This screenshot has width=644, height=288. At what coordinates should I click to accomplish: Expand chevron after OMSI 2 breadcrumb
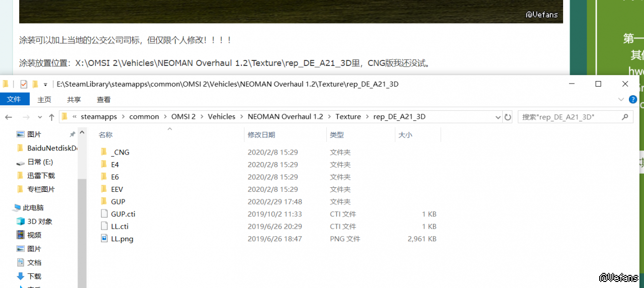pyautogui.click(x=202, y=117)
